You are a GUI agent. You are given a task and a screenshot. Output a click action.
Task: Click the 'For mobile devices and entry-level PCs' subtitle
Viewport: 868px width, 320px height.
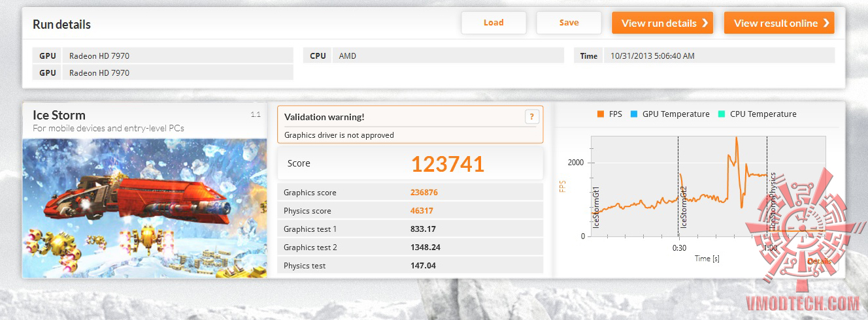point(108,128)
